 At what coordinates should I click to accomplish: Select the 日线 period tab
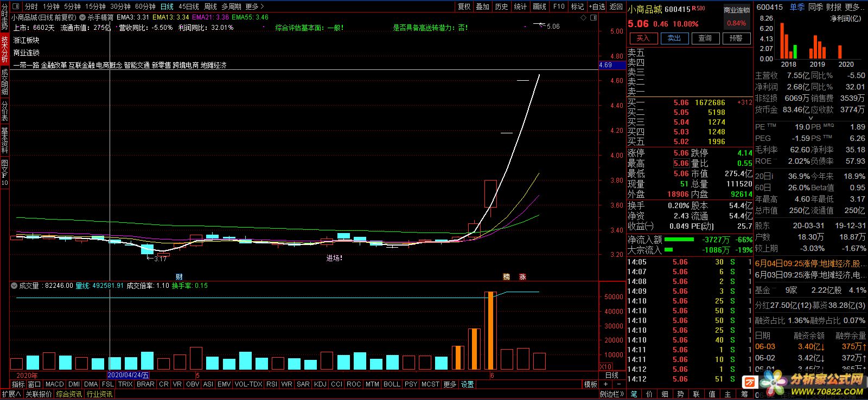(167, 7)
